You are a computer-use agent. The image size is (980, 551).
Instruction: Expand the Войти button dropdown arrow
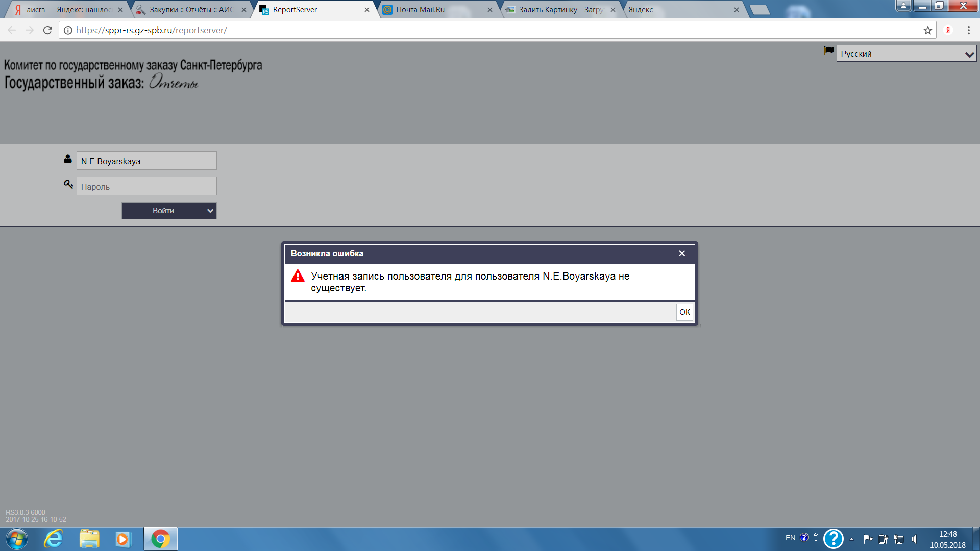(x=210, y=211)
